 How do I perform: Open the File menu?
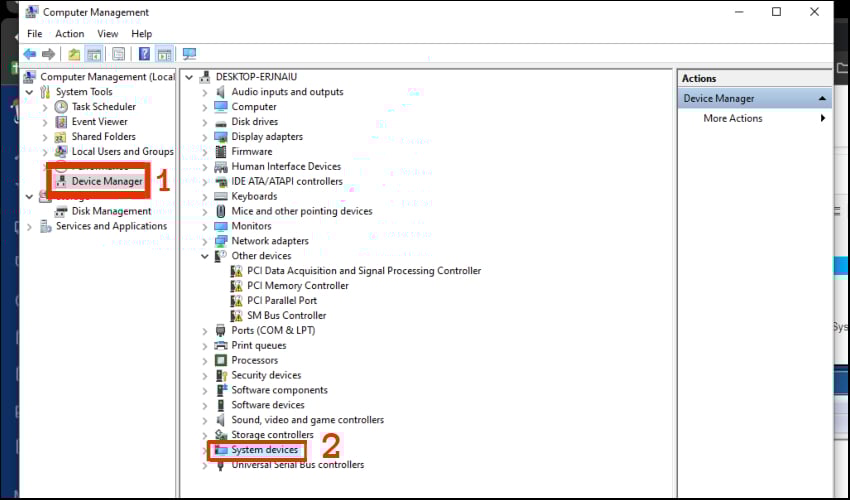point(35,34)
